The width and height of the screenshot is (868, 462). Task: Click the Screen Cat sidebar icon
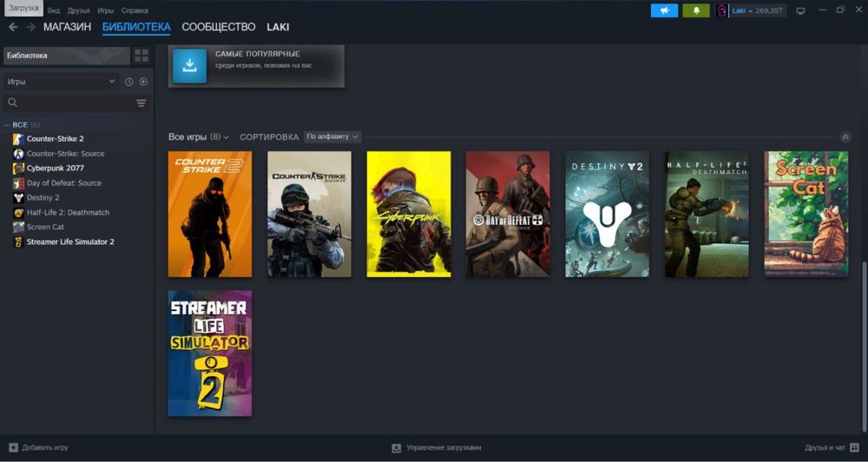coord(19,228)
